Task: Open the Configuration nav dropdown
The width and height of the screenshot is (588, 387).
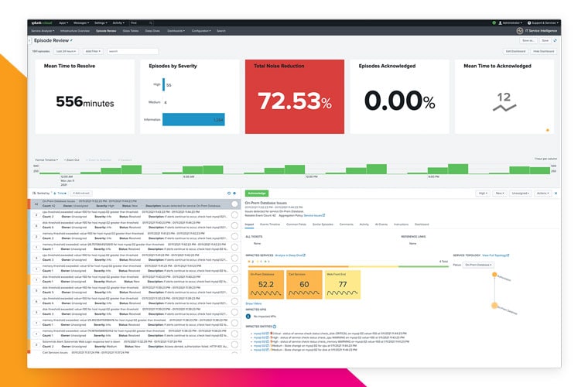Action: tap(201, 31)
